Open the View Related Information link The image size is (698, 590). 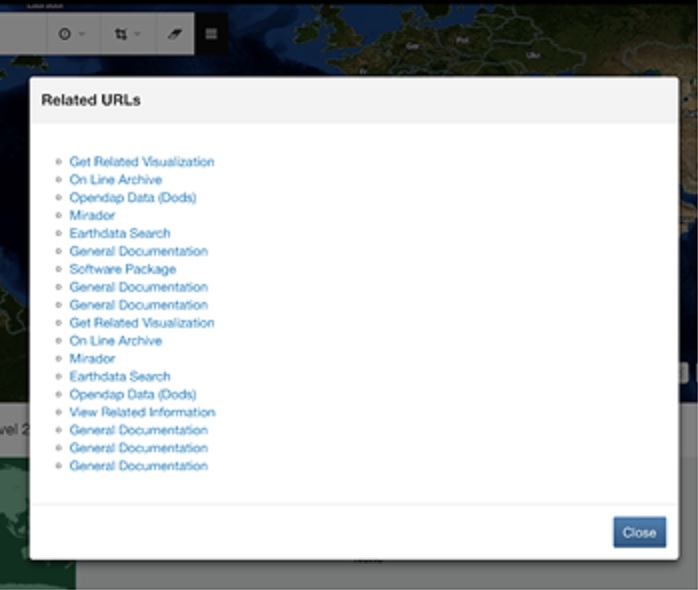click(142, 412)
